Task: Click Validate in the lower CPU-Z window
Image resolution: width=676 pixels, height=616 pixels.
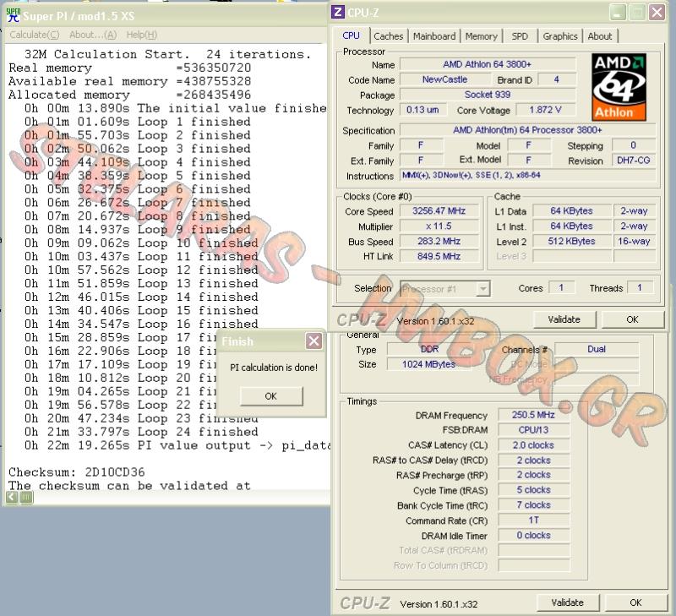Action: [567, 602]
